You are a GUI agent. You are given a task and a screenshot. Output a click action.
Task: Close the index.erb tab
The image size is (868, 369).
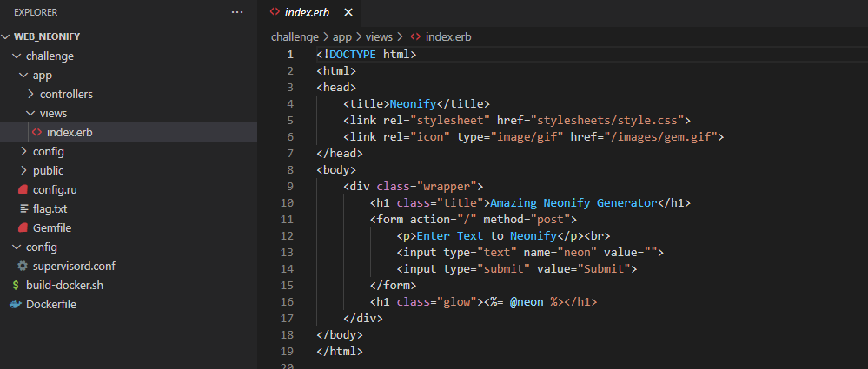(x=348, y=12)
